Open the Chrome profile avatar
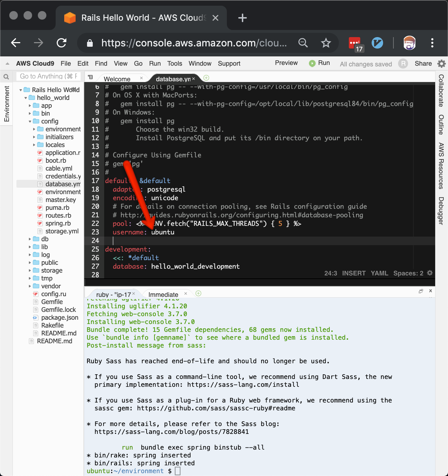The width and height of the screenshot is (448, 476). (409, 43)
